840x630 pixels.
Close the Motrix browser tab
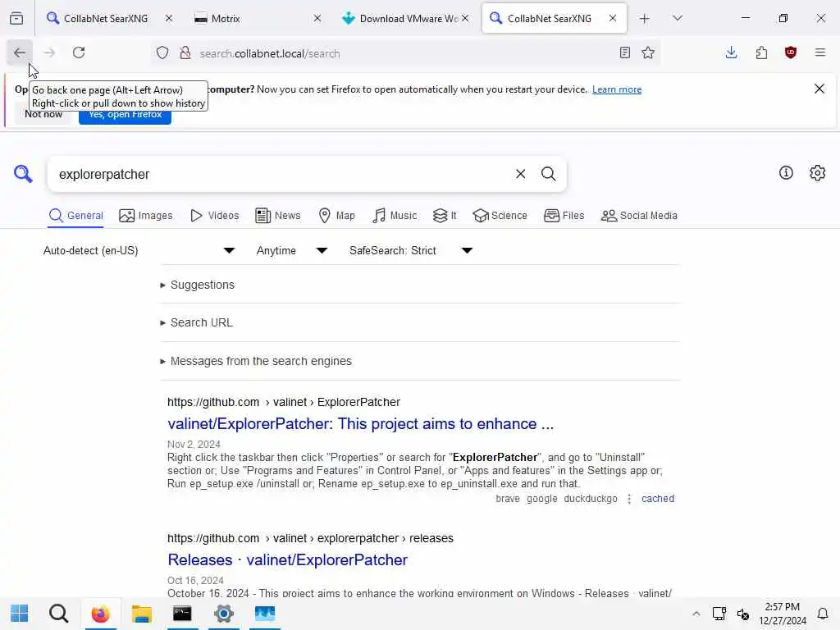point(317,18)
